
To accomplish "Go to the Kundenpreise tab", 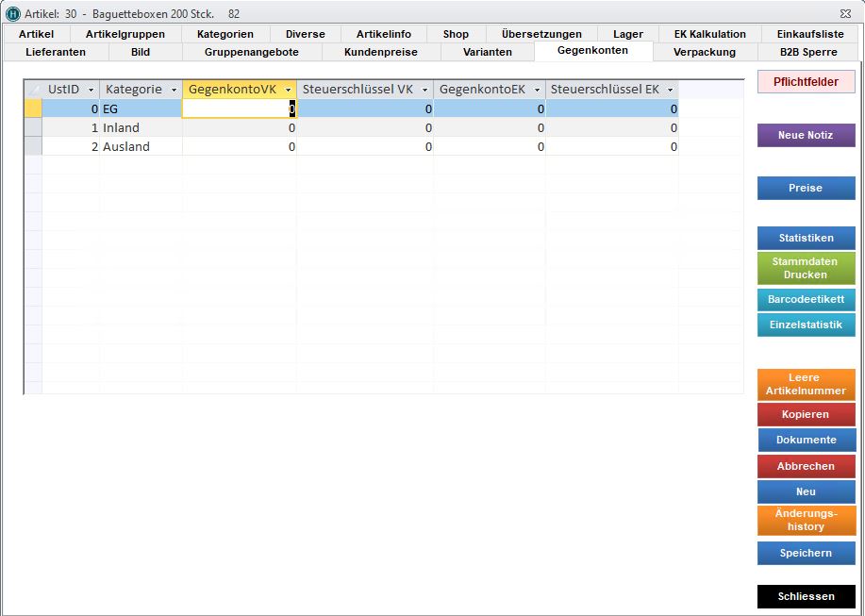I will (x=380, y=52).
